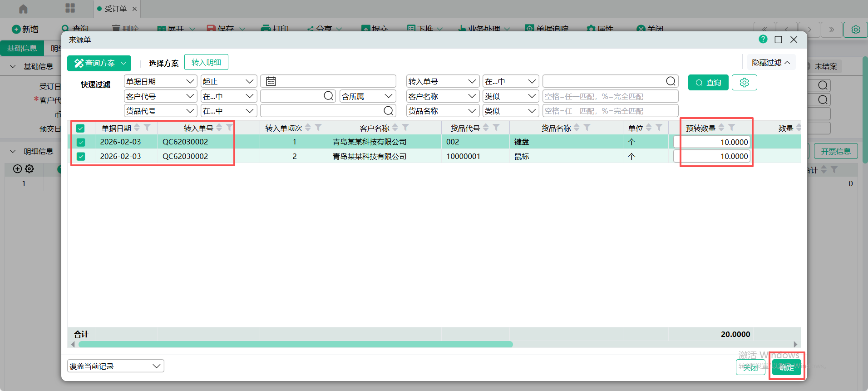Click the calendar icon in date field

pos(271,82)
